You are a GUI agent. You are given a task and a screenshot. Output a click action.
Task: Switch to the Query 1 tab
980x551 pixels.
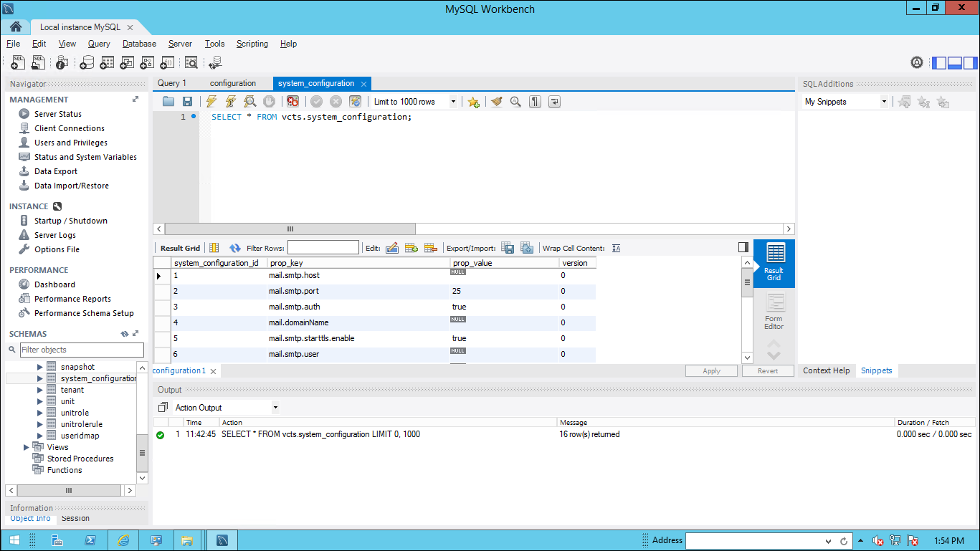point(172,83)
